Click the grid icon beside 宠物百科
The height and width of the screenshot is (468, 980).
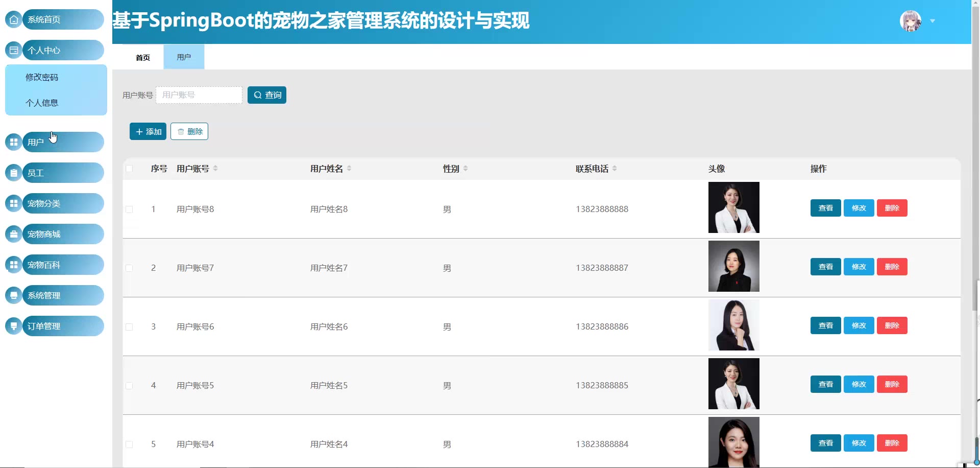click(x=14, y=265)
